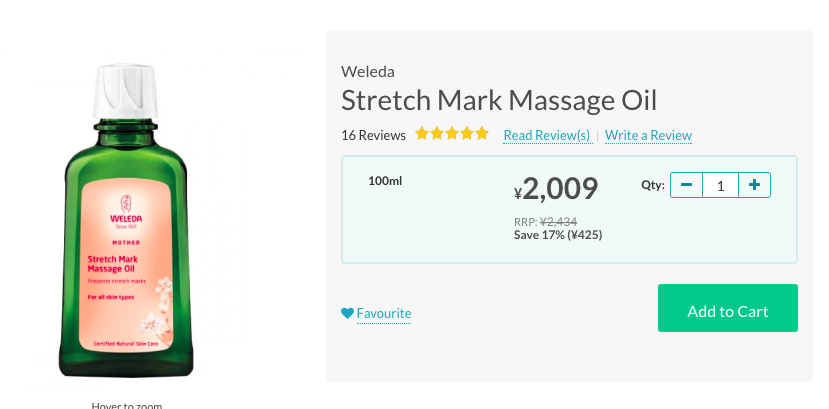The height and width of the screenshot is (409, 829).
Task: Click the first rating star
Action: [x=421, y=133]
